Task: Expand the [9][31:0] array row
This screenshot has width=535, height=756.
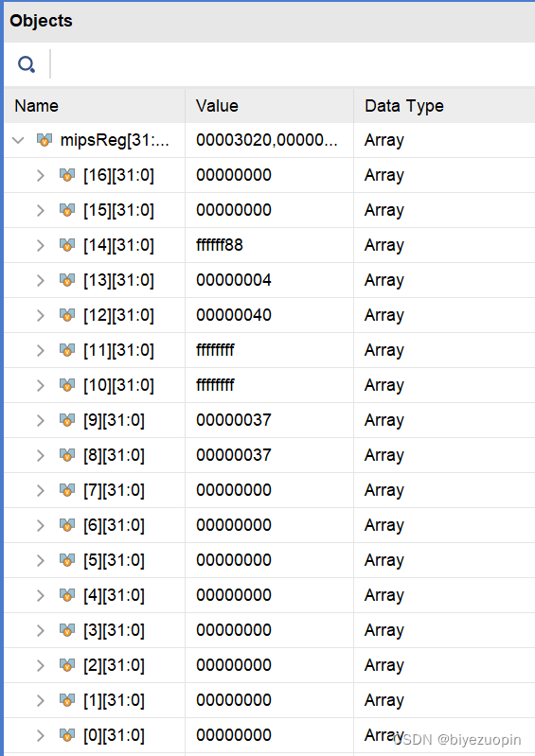Action: pos(41,420)
